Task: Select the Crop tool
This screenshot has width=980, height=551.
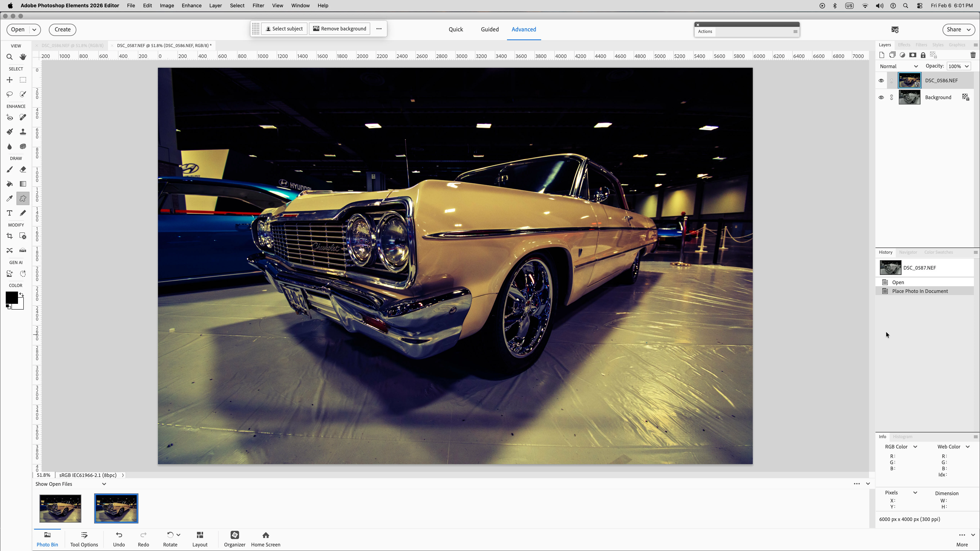Action: tap(10, 236)
